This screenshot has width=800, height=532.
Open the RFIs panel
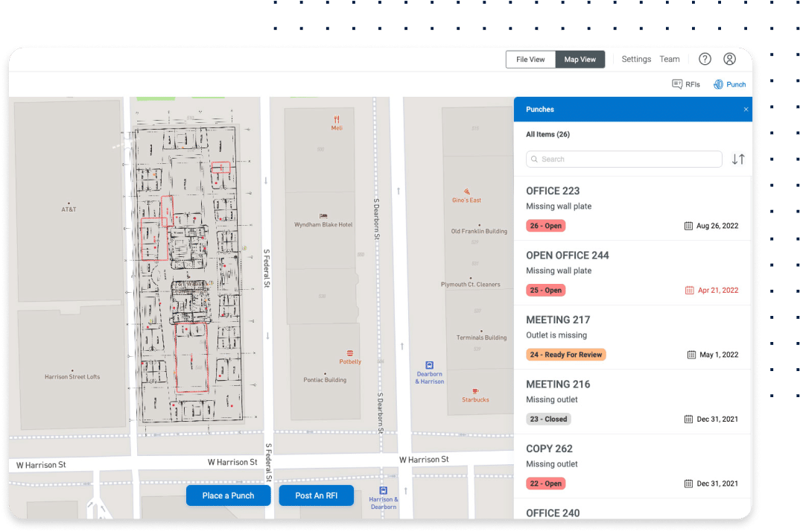(x=686, y=84)
